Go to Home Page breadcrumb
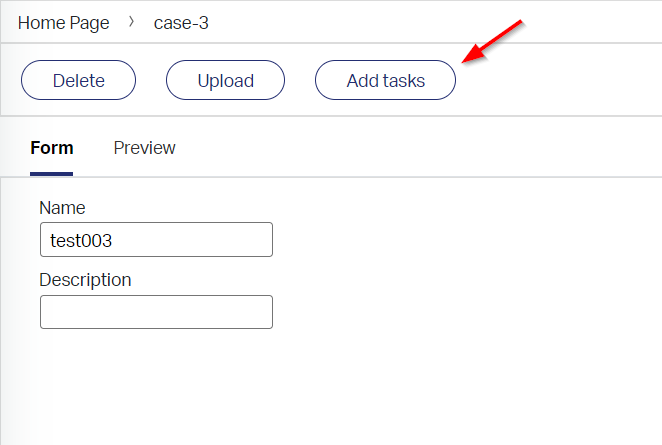 [x=64, y=23]
